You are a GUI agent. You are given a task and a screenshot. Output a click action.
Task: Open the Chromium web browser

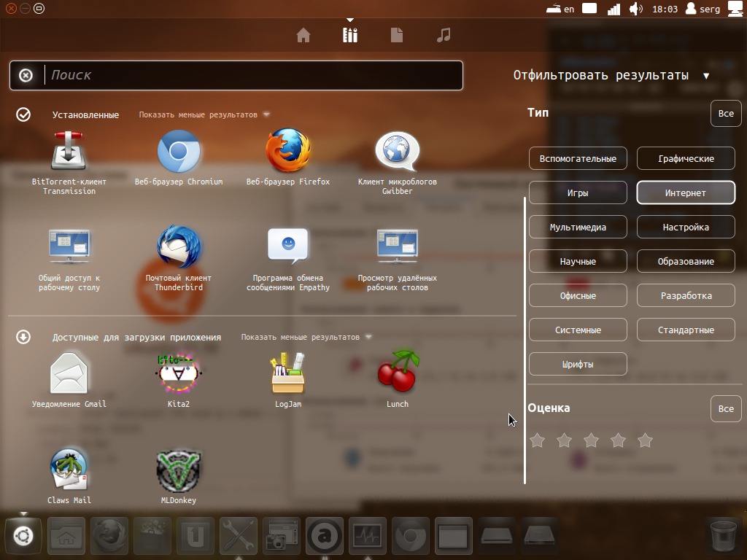click(179, 158)
